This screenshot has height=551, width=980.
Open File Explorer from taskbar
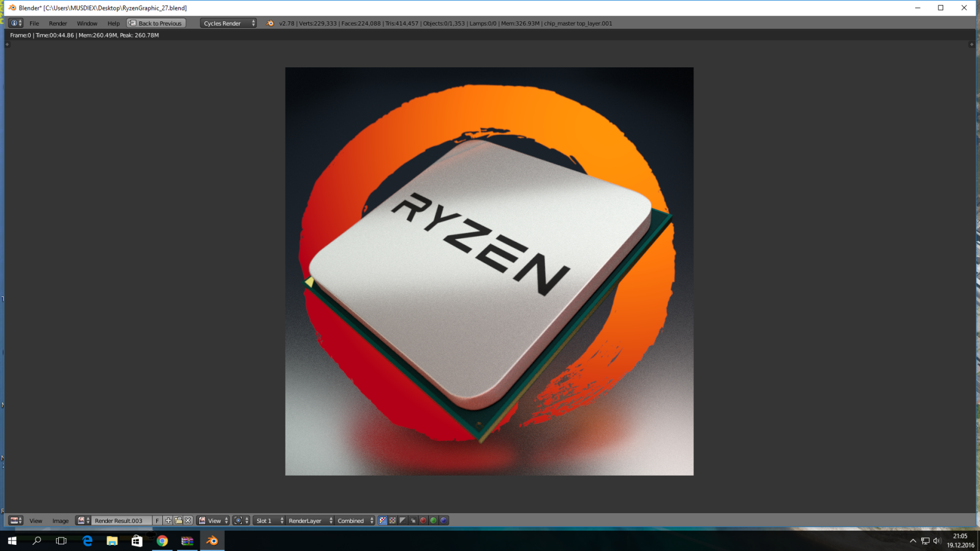pyautogui.click(x=112, y=541)
